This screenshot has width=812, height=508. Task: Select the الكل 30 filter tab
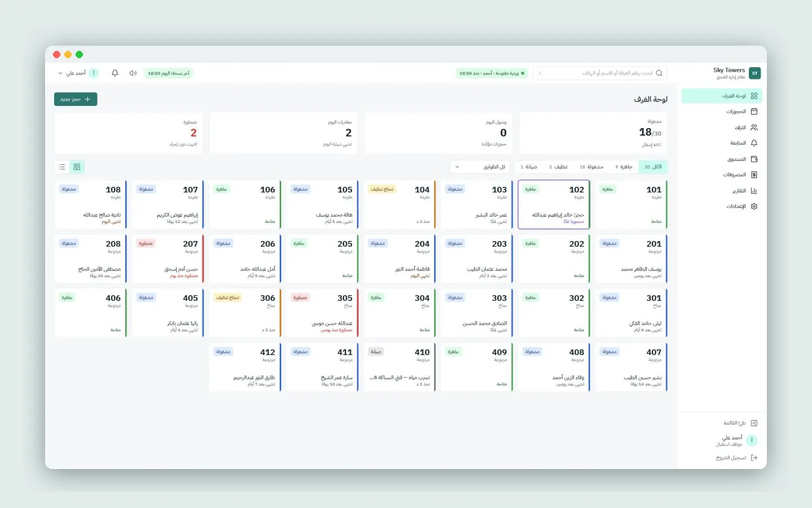pyautogui.click(x=653, y=167)
